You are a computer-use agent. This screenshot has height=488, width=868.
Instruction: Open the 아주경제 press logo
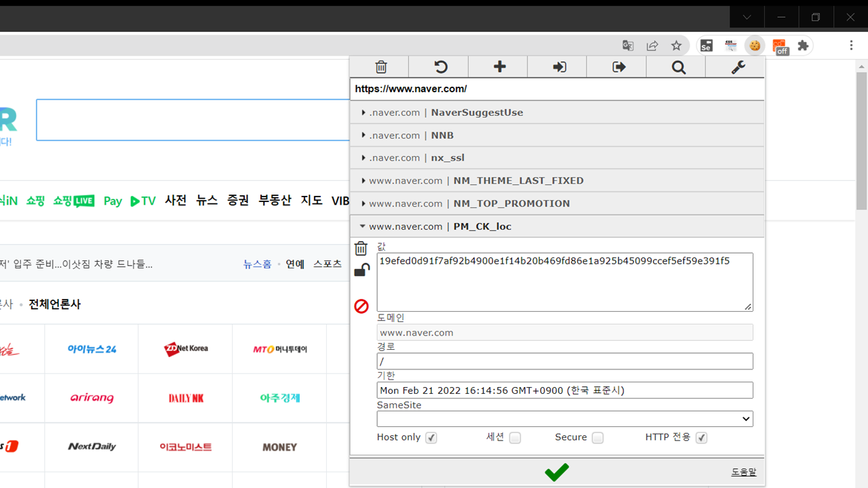tap(280, 398)
